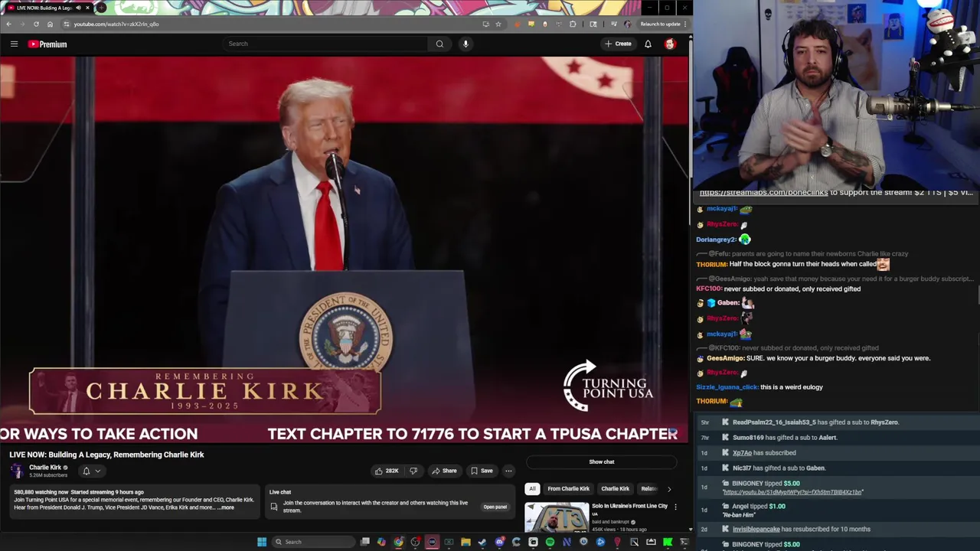Click the browser address bar URL
980x551 pixels.
[x=116, y=24]
